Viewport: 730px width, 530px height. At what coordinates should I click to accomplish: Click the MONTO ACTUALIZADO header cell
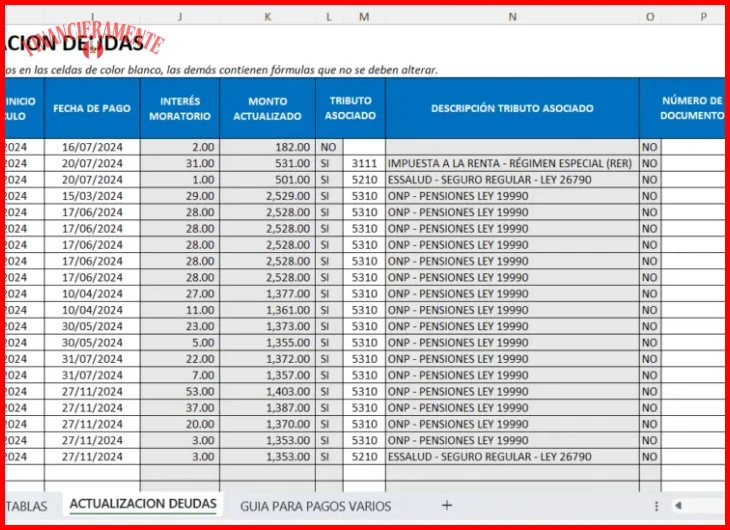click(x=267, y=108)
